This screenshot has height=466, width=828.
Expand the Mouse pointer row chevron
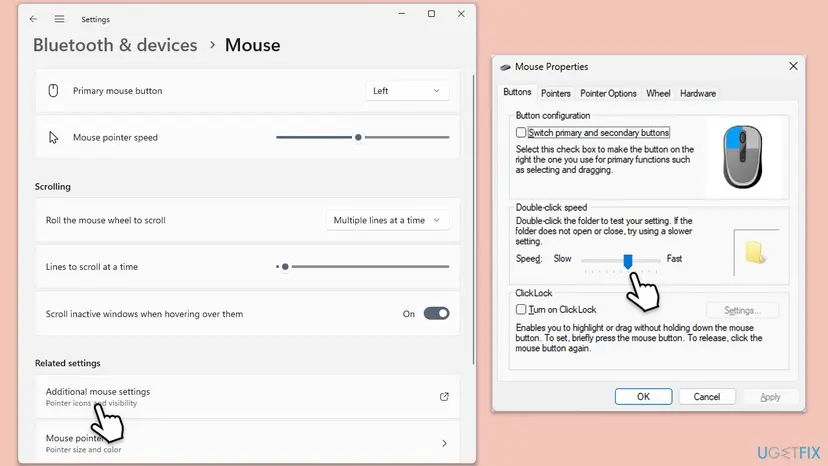444,443
